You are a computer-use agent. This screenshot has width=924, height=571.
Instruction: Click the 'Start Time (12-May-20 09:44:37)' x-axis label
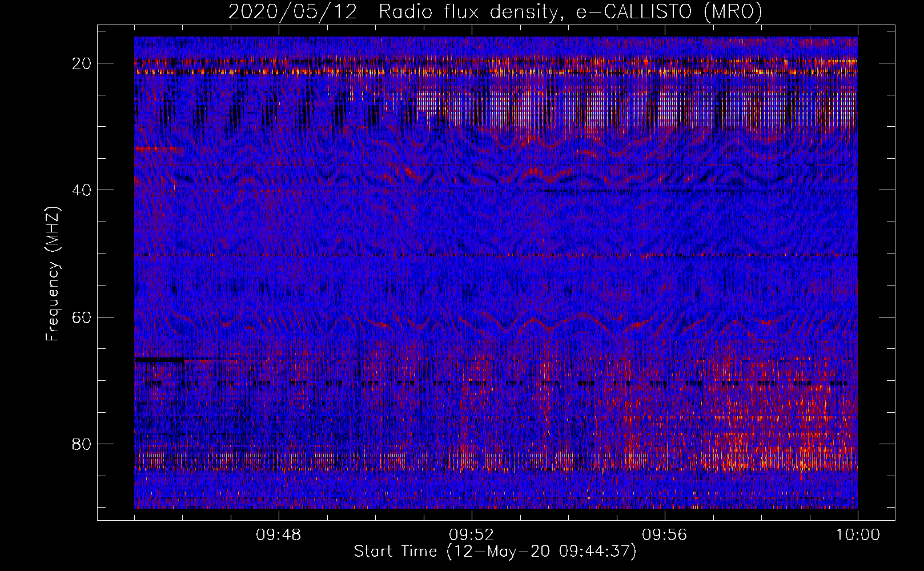coord(495,552)
